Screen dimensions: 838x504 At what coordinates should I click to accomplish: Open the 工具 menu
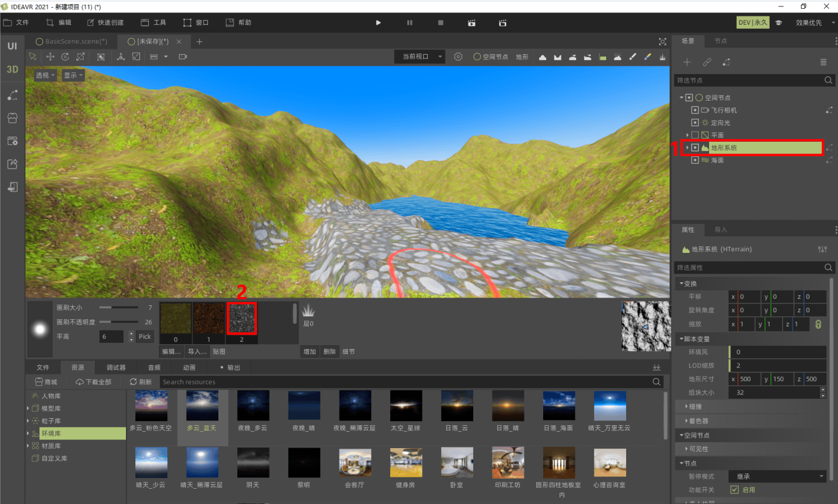point(154,22)
